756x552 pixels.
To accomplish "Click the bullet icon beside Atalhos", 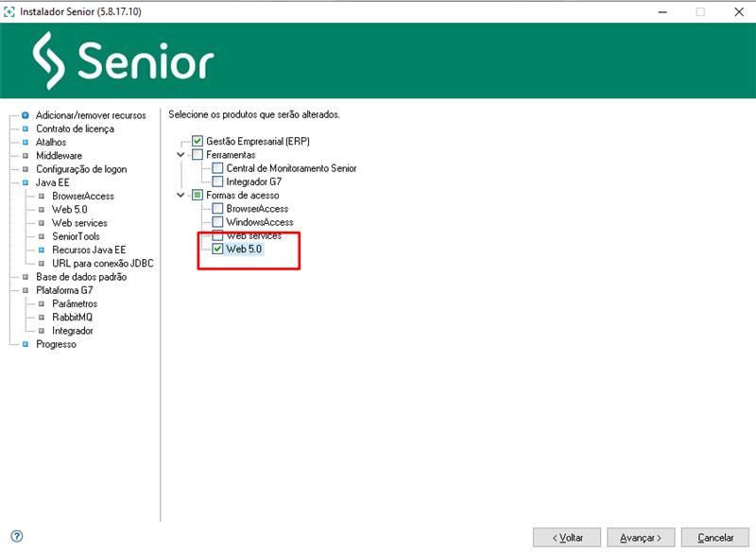I will [x=26, y=142].
